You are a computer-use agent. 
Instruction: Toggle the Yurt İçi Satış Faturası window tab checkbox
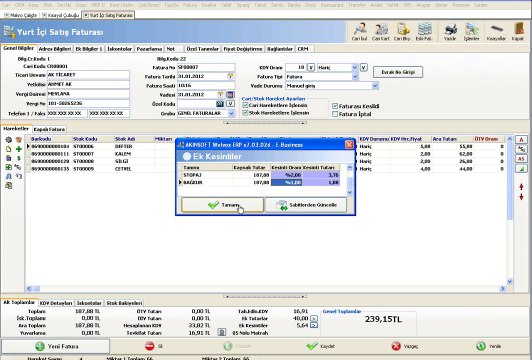[86, 15]
